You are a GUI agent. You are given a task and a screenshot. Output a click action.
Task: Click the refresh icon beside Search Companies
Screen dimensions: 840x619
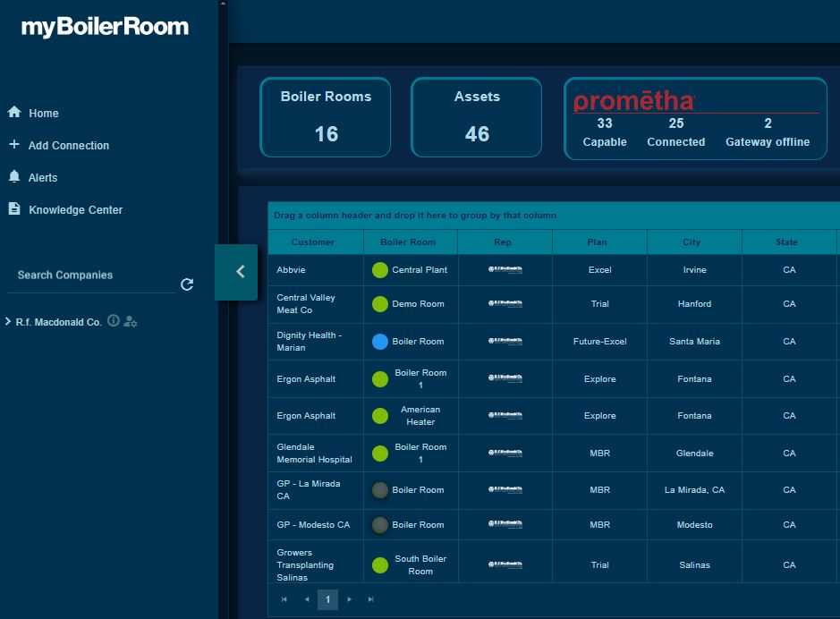187,284
